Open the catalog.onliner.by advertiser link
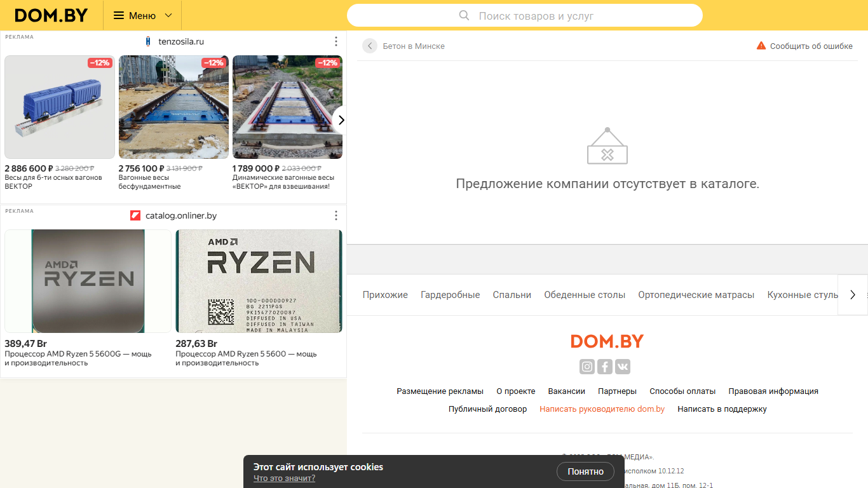This screenshot has width=868, height=488. pos(181,216)
